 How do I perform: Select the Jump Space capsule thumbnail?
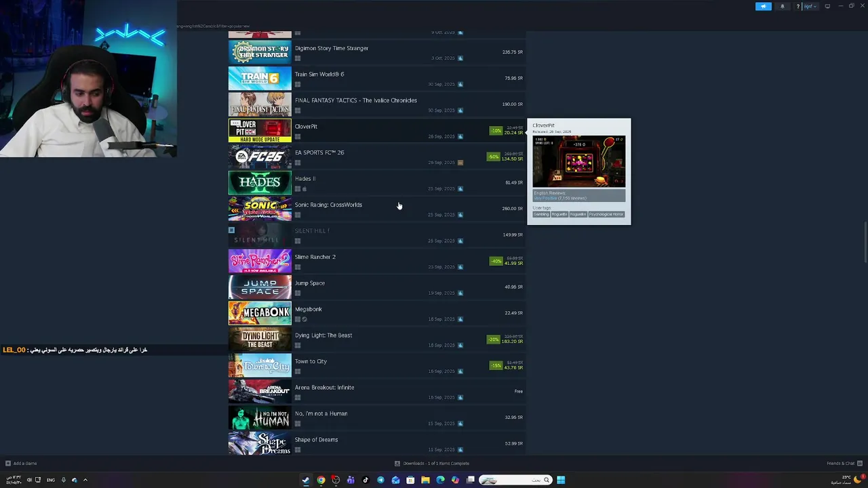point(260,287)
